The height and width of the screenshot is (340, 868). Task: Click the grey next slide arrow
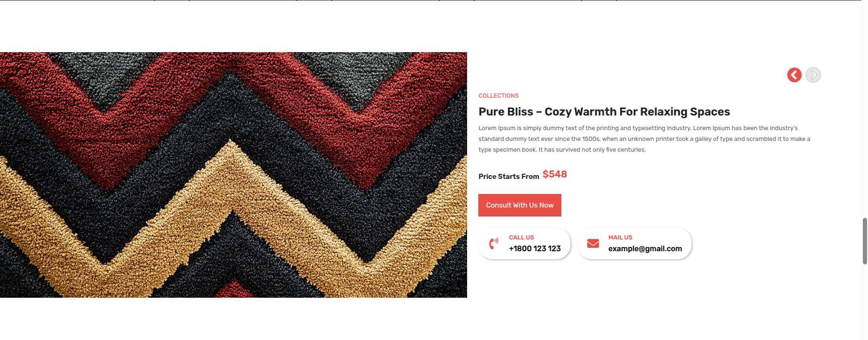point(813,75)
